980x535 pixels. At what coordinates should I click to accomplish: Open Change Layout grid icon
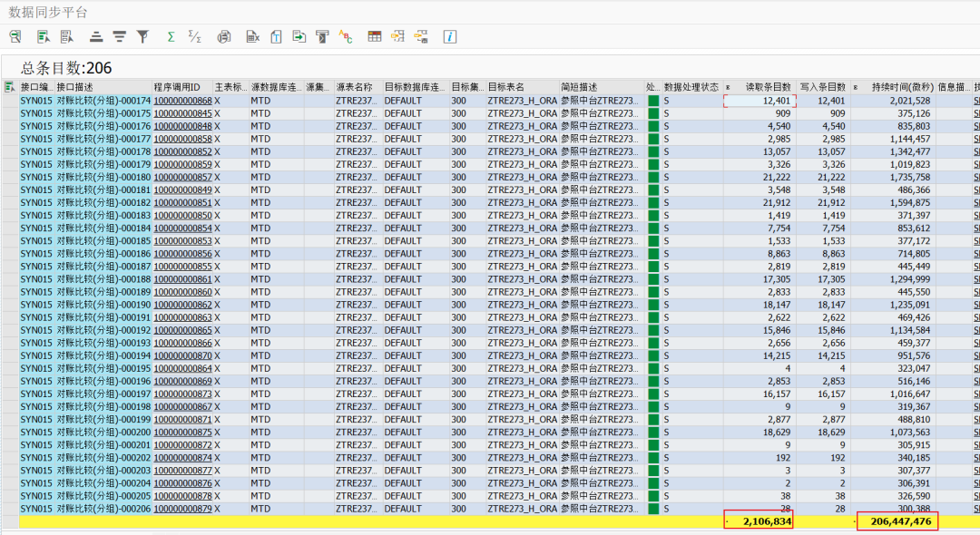point(375,37)
